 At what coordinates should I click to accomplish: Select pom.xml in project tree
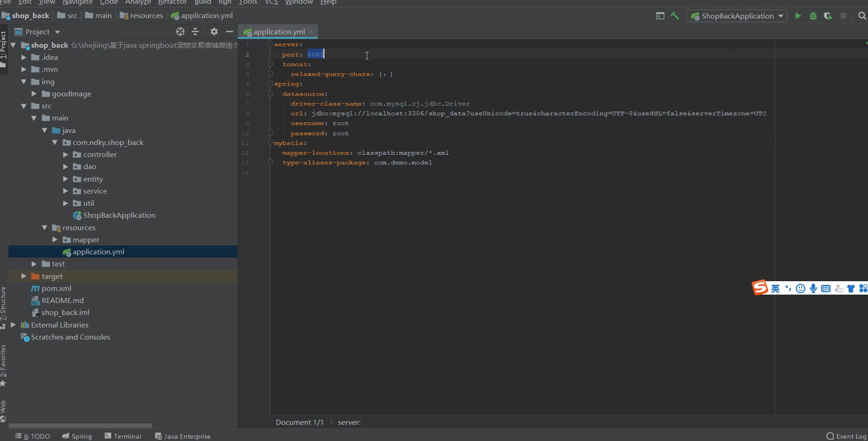[56, 288]
